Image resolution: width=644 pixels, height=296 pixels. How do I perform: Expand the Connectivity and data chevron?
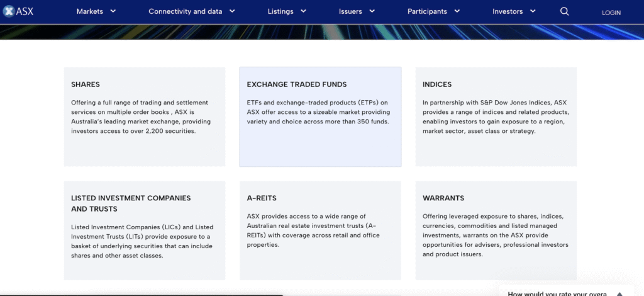pyautogui.click(x=232, y=11)
